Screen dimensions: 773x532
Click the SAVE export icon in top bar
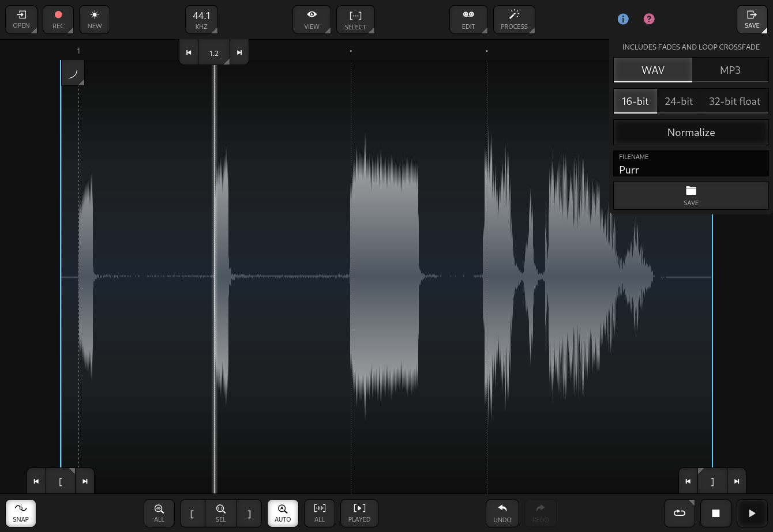click(x=752, y=20)
